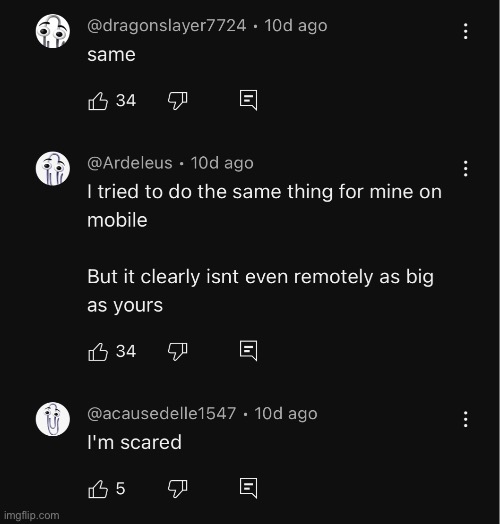Click the Ardeleus profile picture
The width and height of the screenshot is (500, 524).
coord(53,168)
